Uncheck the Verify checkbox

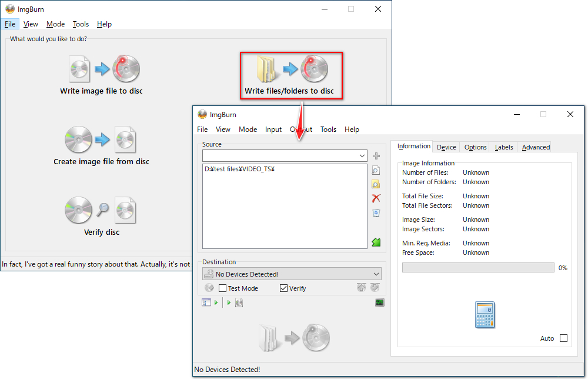point(284,288)
